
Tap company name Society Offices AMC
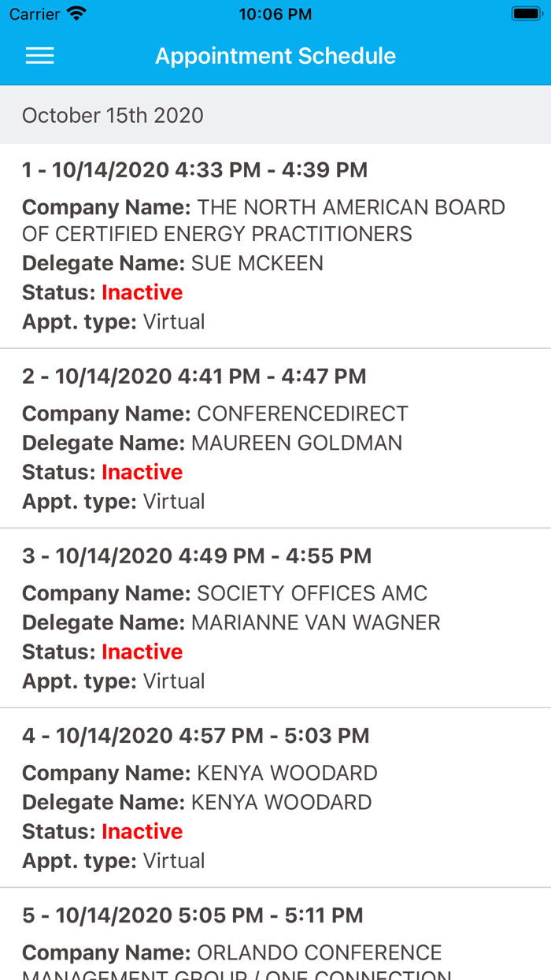click(312, 593)
